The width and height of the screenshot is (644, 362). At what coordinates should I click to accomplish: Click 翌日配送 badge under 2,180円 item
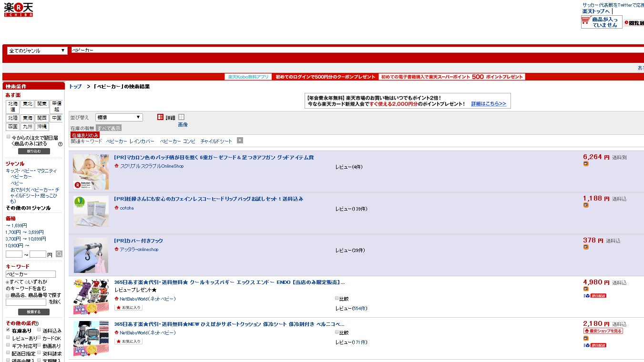tap(595, 345)
